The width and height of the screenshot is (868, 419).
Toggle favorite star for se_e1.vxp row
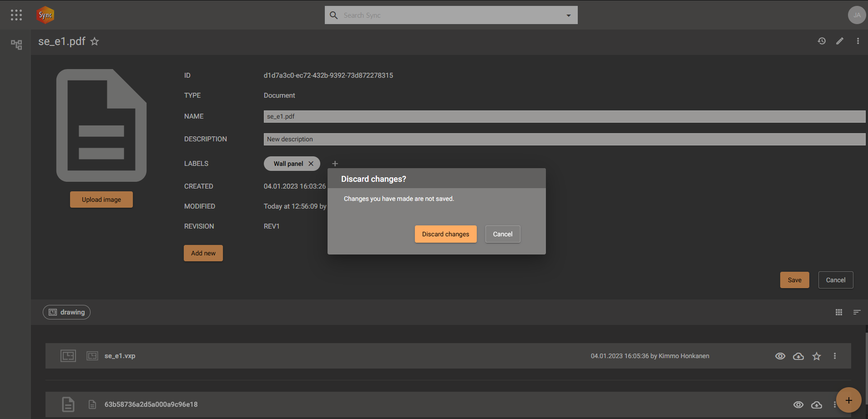817,356
